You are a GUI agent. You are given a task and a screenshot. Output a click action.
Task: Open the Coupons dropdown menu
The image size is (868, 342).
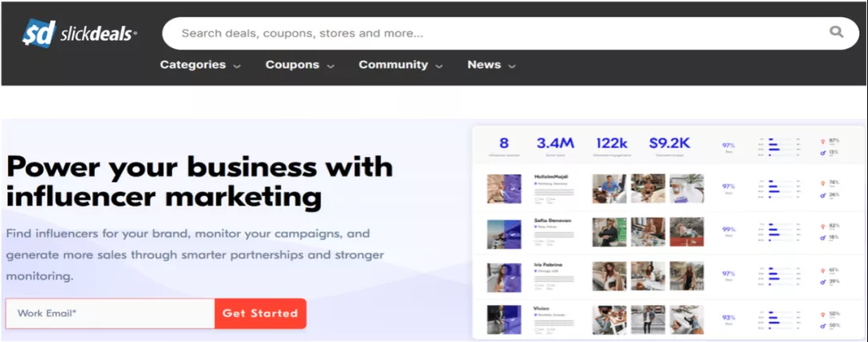click(299, 65)
